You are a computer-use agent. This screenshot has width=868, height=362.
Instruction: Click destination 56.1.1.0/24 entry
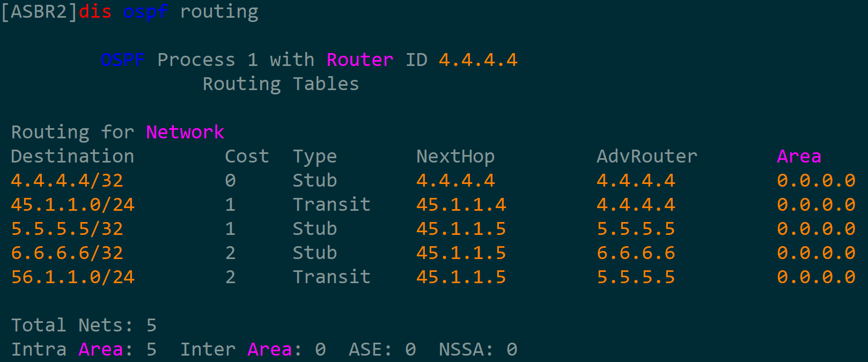coord(73,277)
